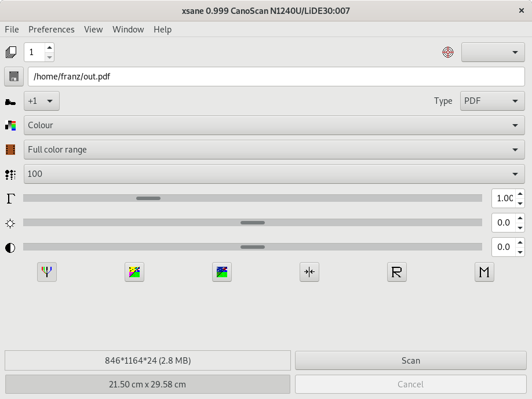Image resolution: width=532 pixels, height=399 pixels.
Task: Click the multipage scan count icon
Action: click(x=11, y=52)
